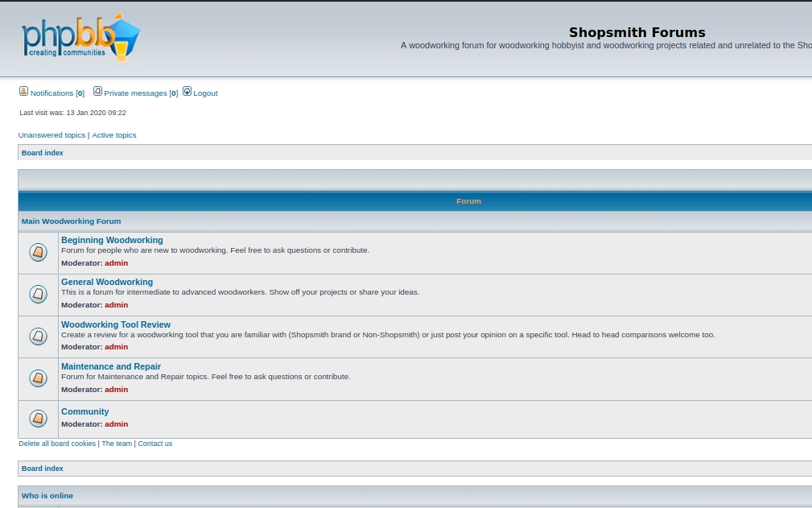Open the Maintenance and Repair forum
The width and height of the screenshot is (812, 508).
pos(111,366)
